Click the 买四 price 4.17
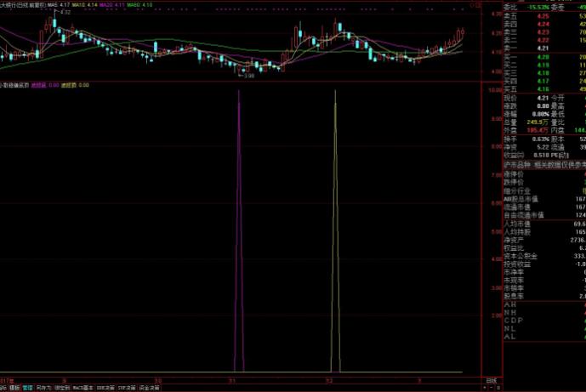 pyautogui.click(x=543, y=81)
